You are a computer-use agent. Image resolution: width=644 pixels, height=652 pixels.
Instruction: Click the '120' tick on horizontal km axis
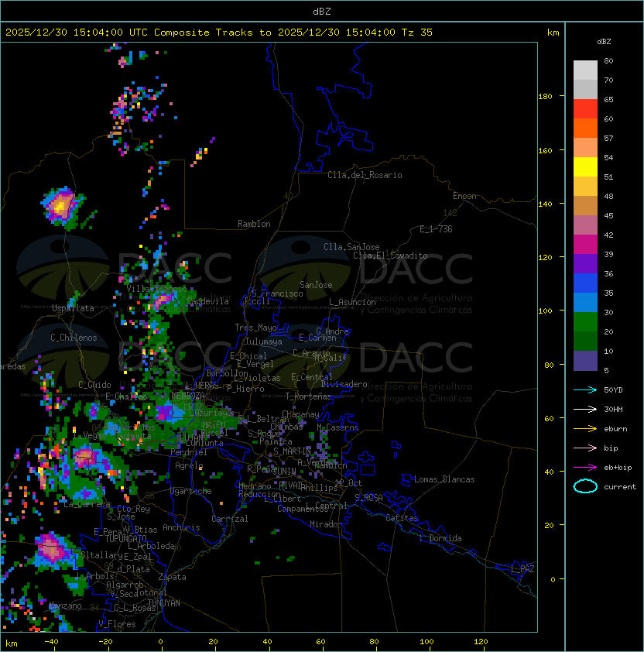tap(481, 642)
